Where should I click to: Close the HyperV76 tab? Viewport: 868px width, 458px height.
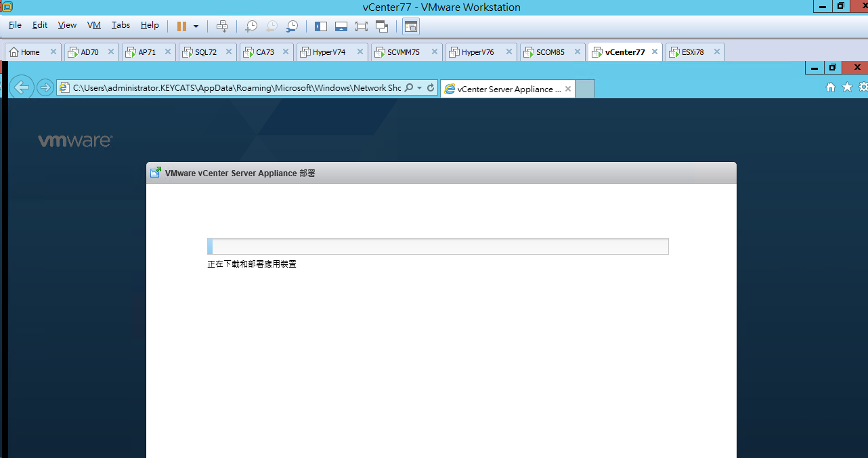(x=509, y=51)
